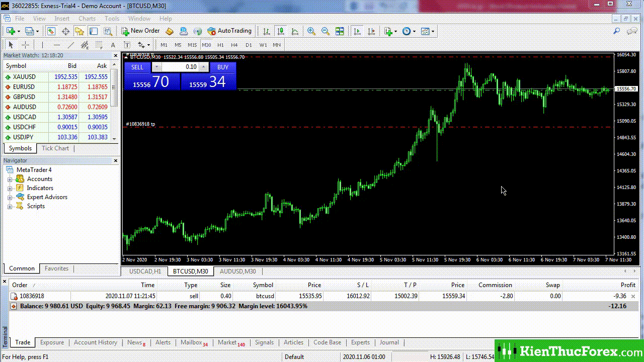This screenshot has height=362, width=644.
Task: Expand the Expert Advisors tree node
Action: 10,197
